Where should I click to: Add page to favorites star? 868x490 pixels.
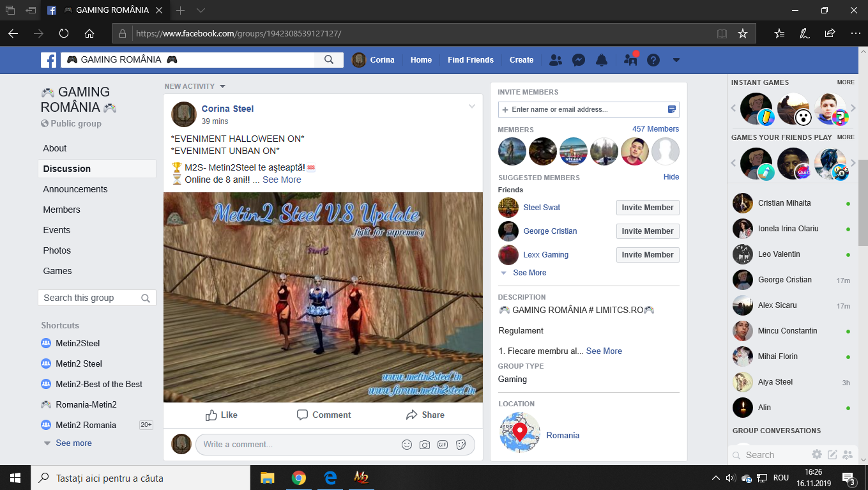(742, 33)
